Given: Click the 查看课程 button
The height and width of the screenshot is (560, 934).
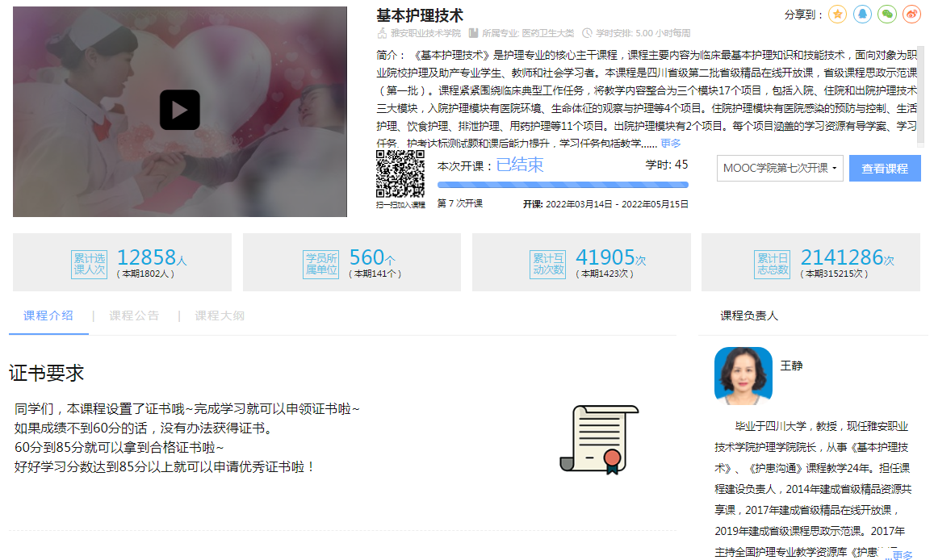Looking at the screenshot, I should [x=885, y=169].
